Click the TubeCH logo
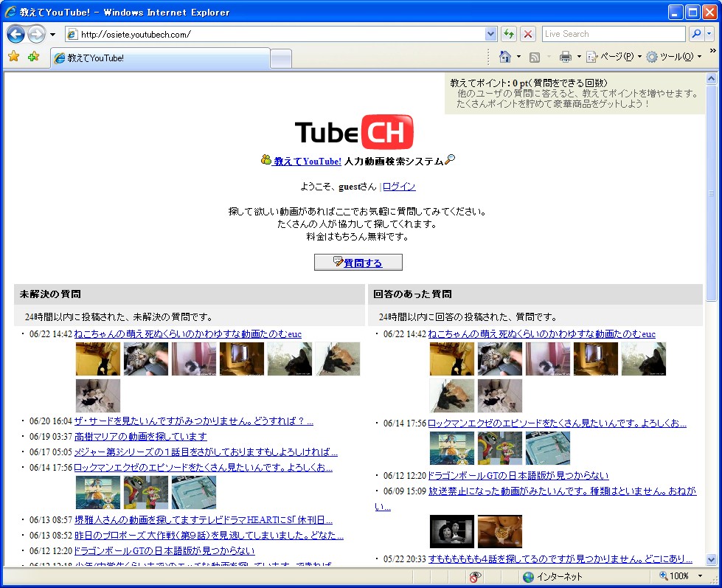This screenshot has width=722, height=588. [354, 132]
